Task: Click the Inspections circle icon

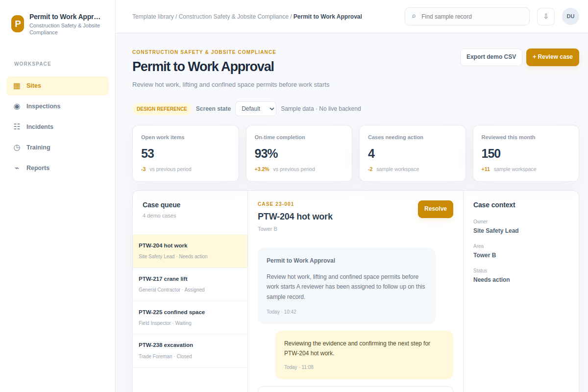Action: tap(17, 106)
